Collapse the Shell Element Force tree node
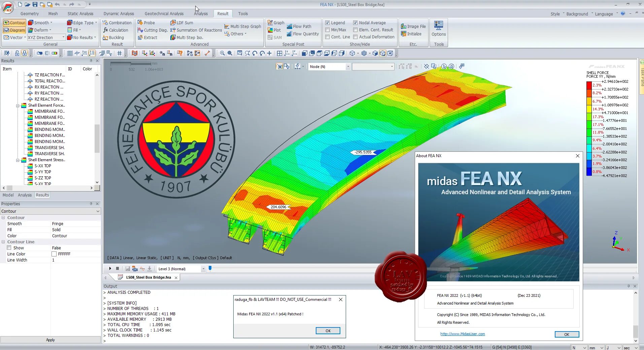 click(18, 105)
